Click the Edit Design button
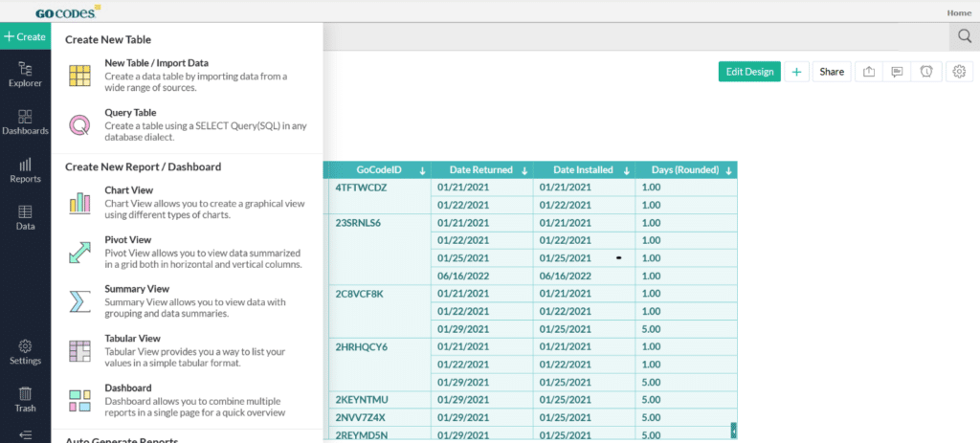Screen dimensions: 980x443 coord(749,72)
